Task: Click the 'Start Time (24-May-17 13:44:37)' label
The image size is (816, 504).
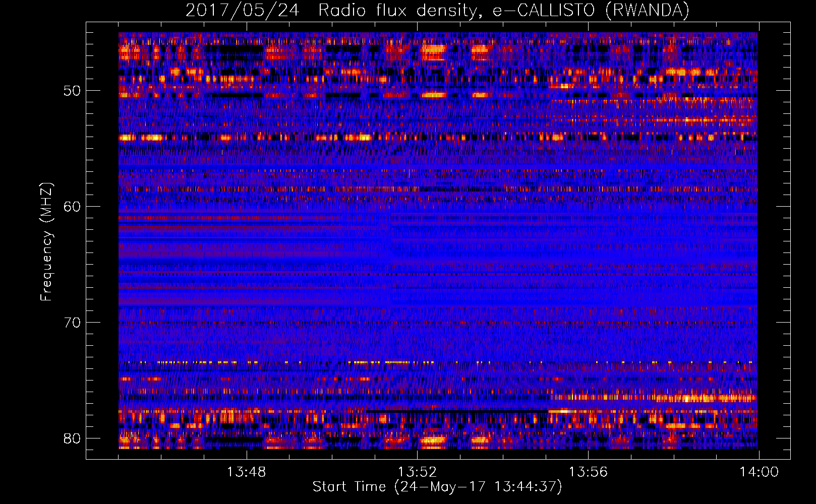Action: coord(437,487)
